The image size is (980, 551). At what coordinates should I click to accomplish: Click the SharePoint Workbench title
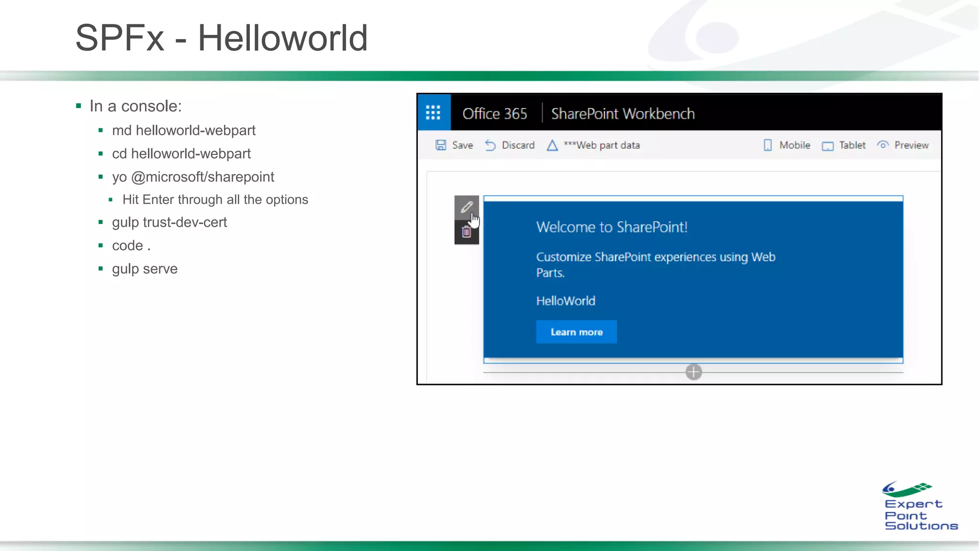tap(623, 114)
